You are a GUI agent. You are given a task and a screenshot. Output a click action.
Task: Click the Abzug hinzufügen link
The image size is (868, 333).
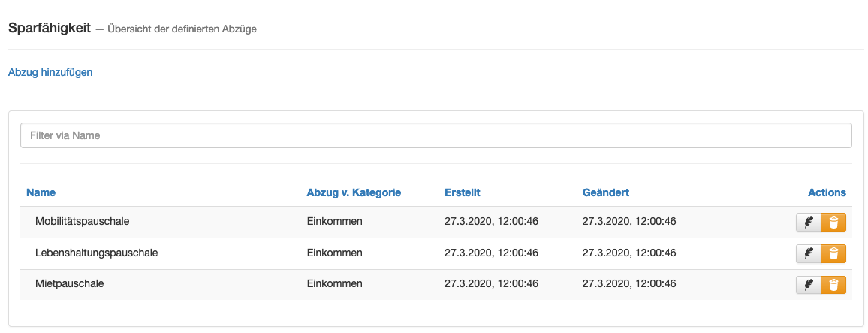click(50, 73)
